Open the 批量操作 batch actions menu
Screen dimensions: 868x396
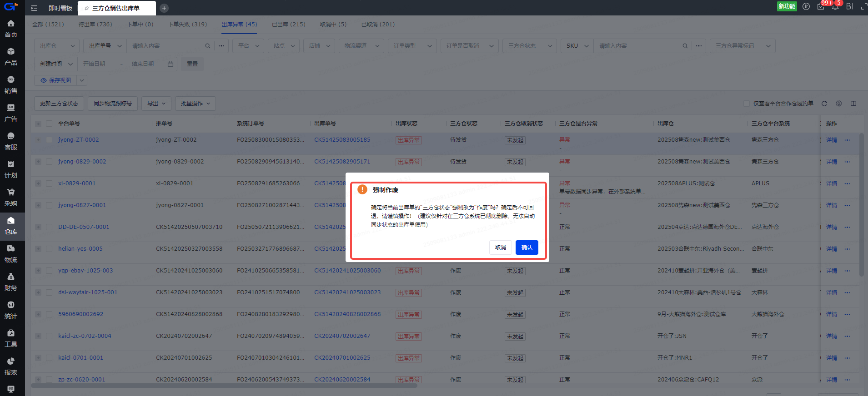pyautogui.click(x=196, y=104)
